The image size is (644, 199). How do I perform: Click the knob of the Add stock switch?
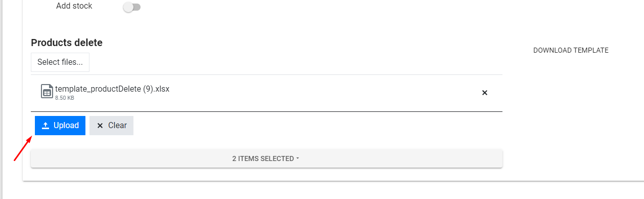tap(128, 7)
